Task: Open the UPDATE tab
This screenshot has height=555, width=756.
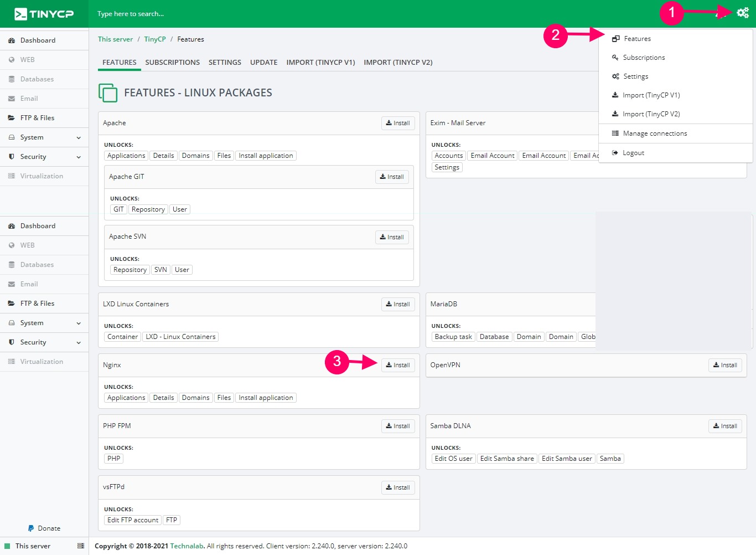Action: click(x=263, y=62)
